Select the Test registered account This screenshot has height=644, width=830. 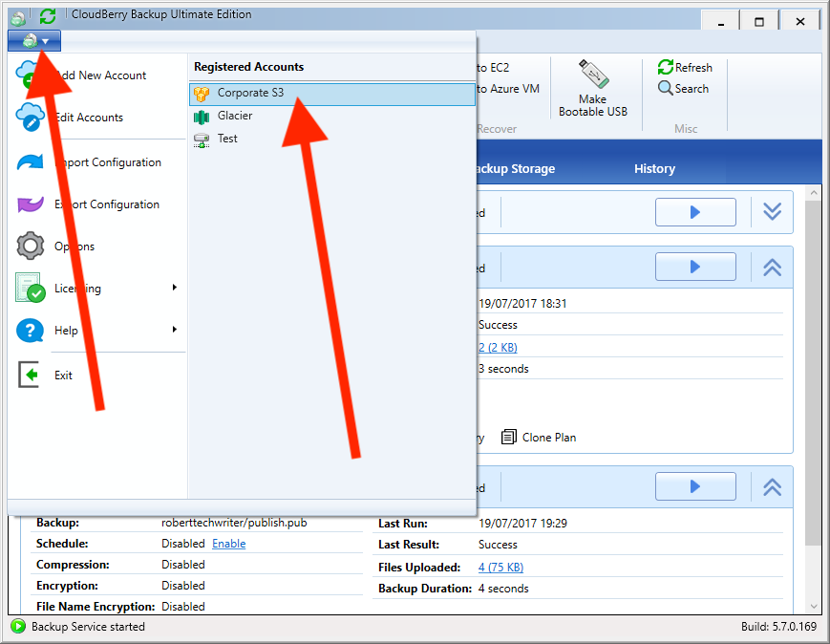tap(331, 139)
